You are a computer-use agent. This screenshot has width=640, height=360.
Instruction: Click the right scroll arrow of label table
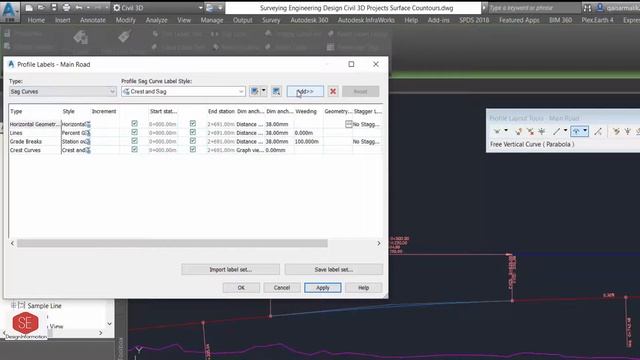click(x=378, y=243)
